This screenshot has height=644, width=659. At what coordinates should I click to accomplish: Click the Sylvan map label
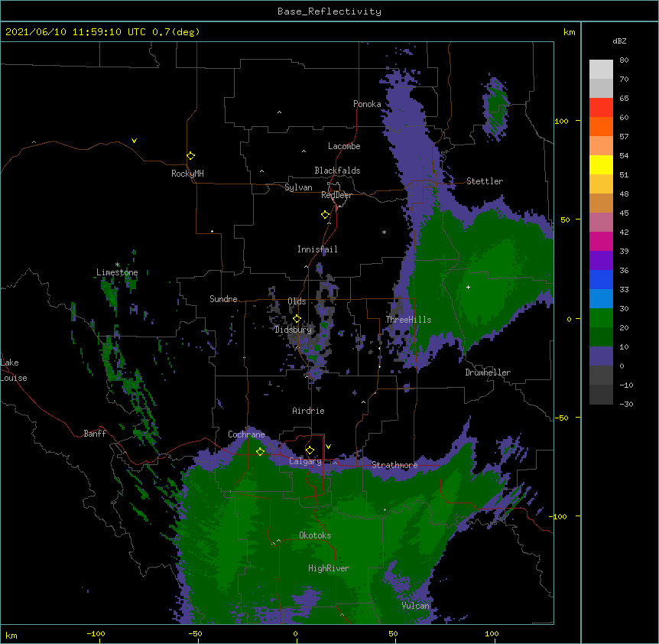click(x=298, y=187)
